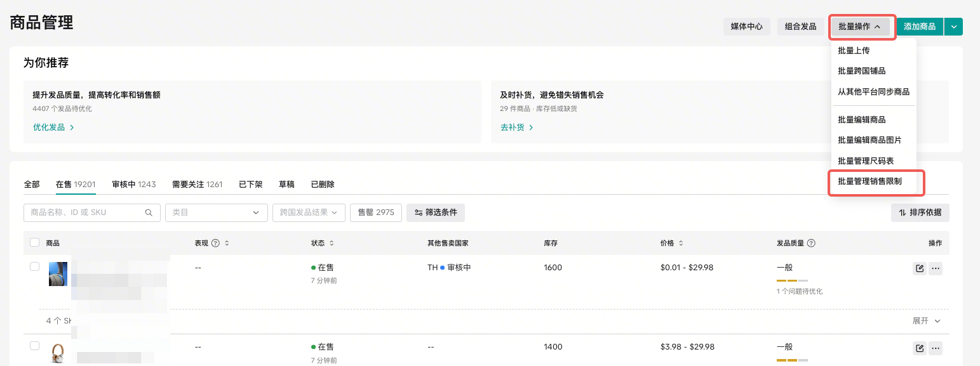Click the 添加商品 button
Screen dimensions: 980x366
919,27
